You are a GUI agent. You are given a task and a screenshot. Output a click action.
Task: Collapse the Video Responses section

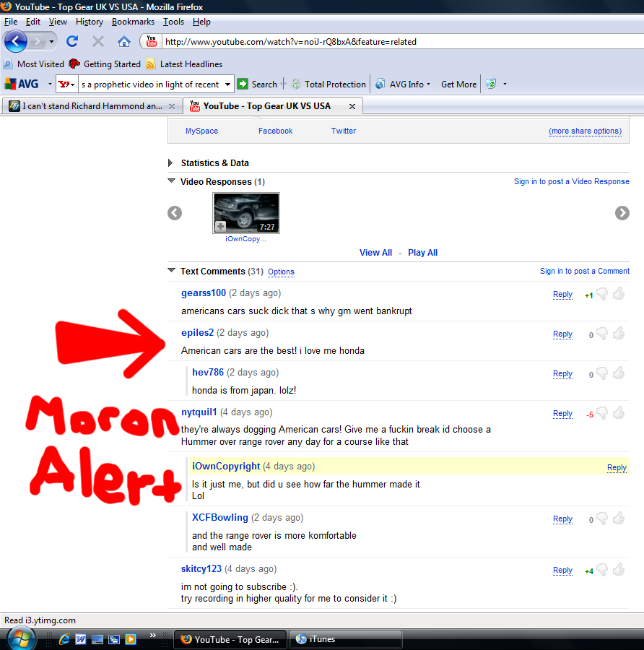[x=171, y=181]
